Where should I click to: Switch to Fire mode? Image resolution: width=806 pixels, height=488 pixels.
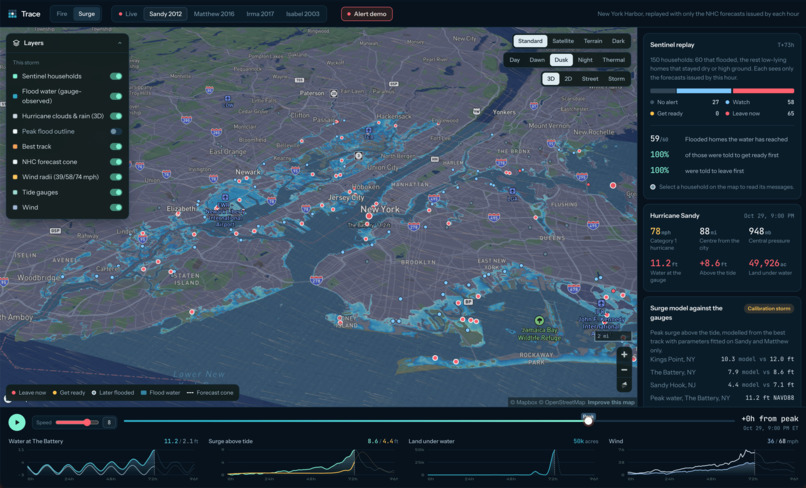point(62,14)
